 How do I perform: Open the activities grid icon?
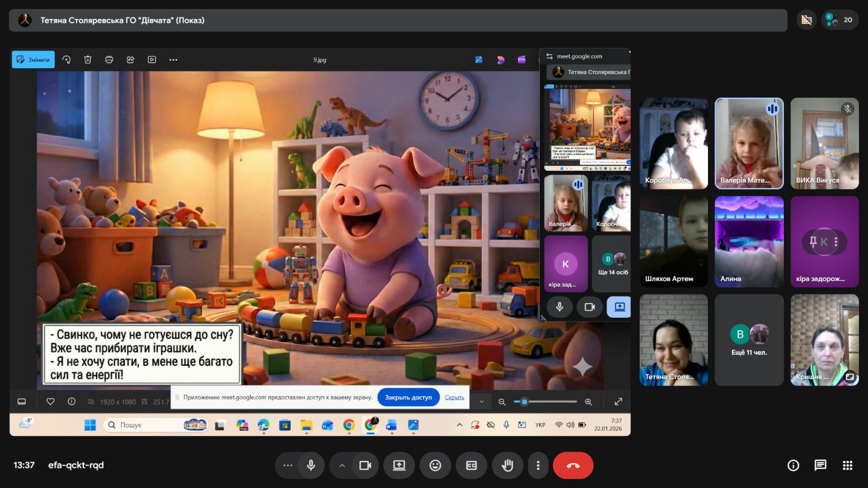click(x=847, y=465)
